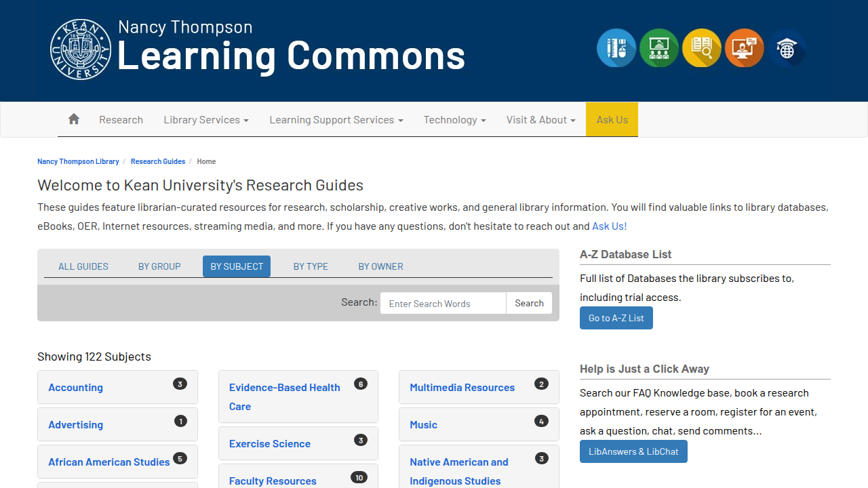Viewport: 868px width, 488px height.
Task: Expand the Multimedia Resources subject
Action: coord(479,387)
